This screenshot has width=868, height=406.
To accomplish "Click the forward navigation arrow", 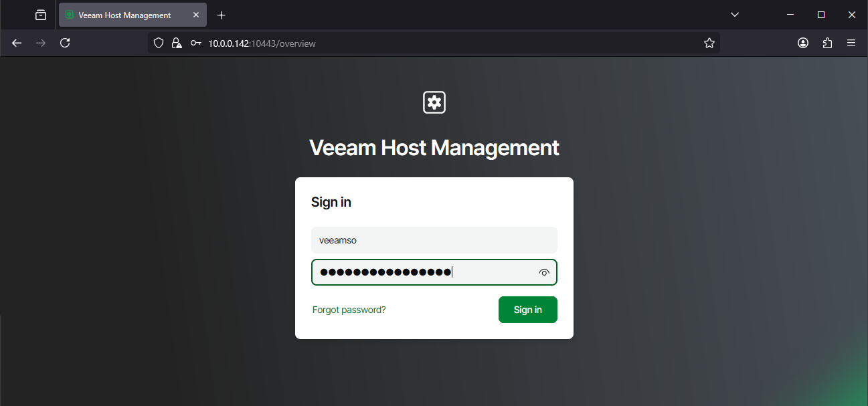I will (x=40, y=43).
